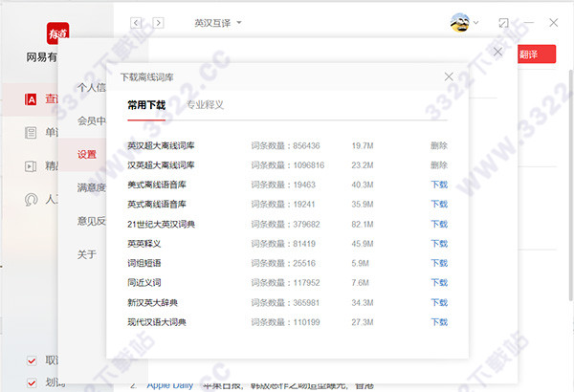Click the featured courses icon in sidebar
Image resolution: width=574 pixels, height=392 pixels.
(x=31, y=166)
